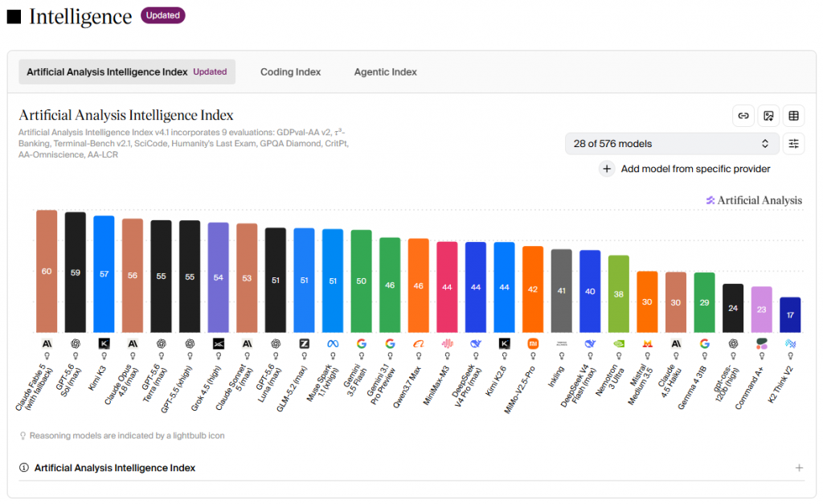This screenshot has width=823, height=504.
Task: Click the plus icon beside Add model
Action: (x=607, y=169)
